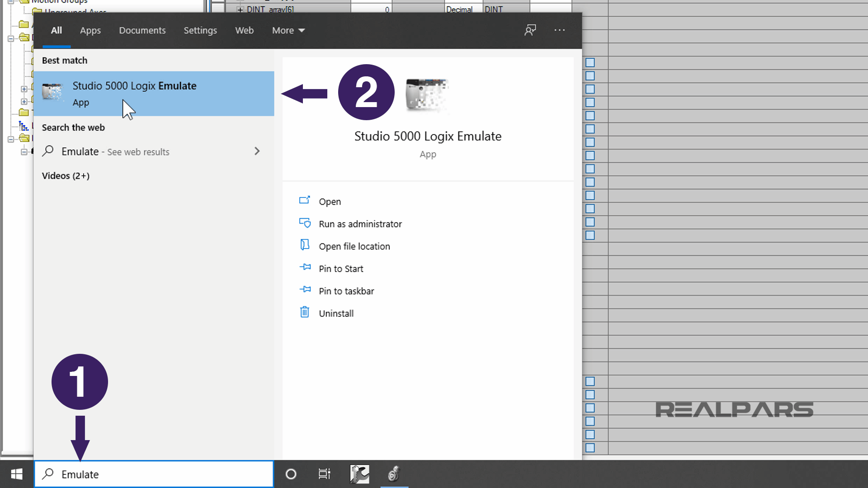Click the DINT data type cell in tag table
The height and width of the screenshot is (488, 868).
(x=506, y=9)
